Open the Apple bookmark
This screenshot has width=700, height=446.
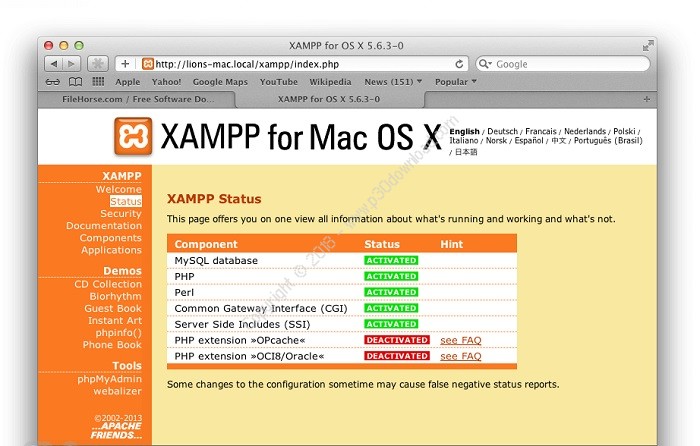pos(128,82)
